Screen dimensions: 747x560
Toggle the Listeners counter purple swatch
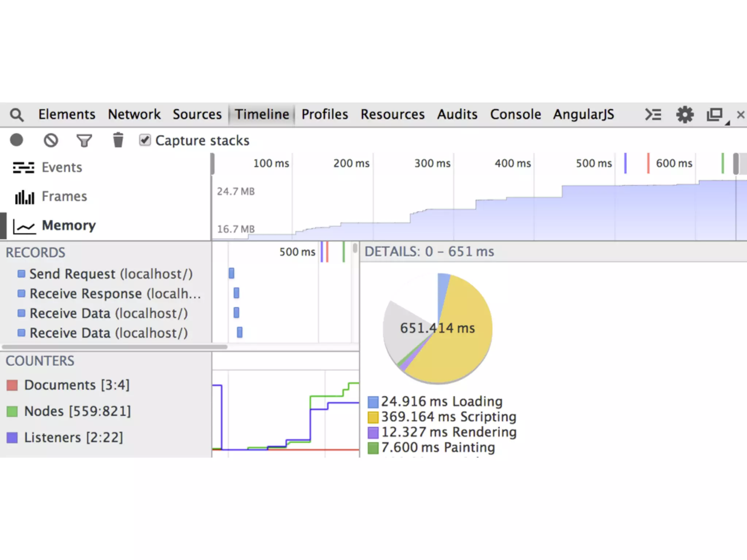12,437
